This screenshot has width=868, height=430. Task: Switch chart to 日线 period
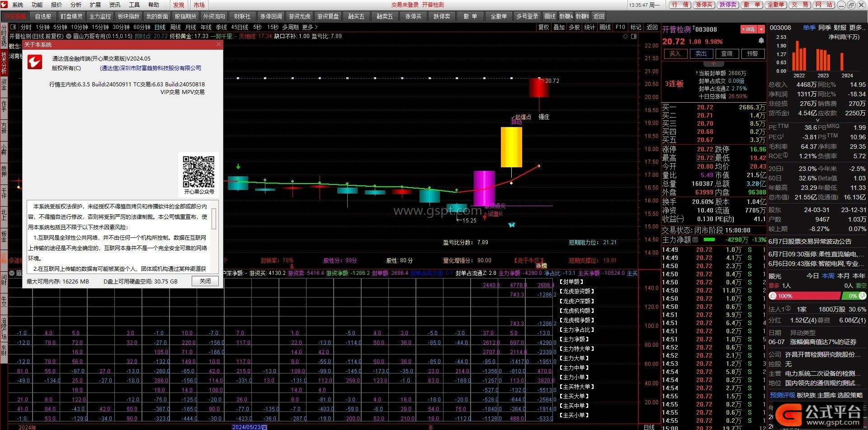(x=160, y=27)
